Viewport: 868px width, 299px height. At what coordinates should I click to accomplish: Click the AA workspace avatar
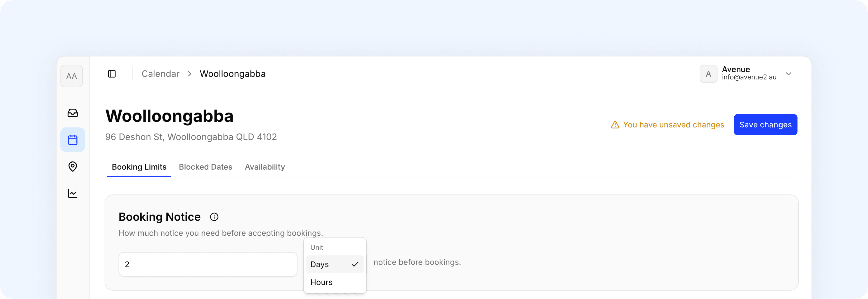tap(71, 76)
